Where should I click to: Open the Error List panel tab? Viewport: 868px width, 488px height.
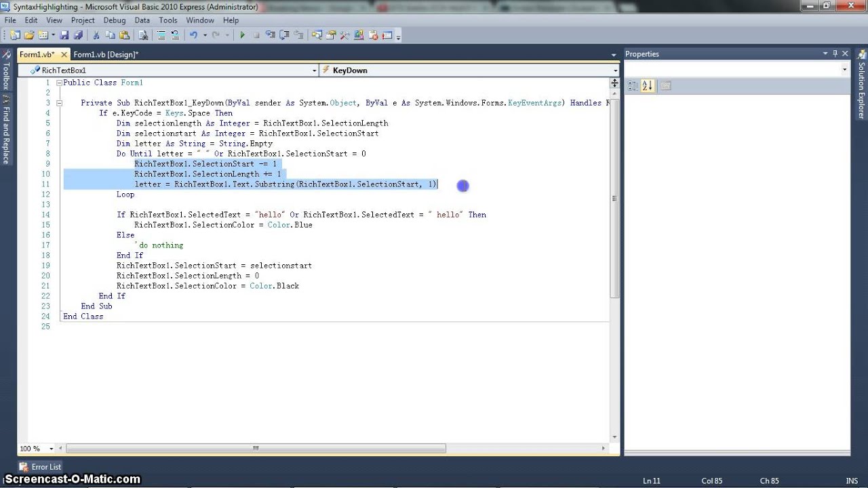pyautogui.click(x=41, y=466)
